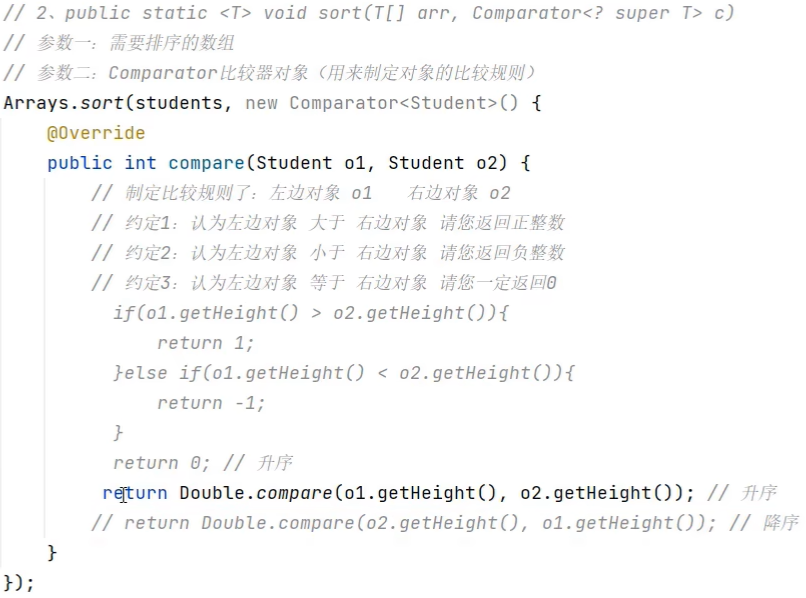Image resolution: width=806 pixels, height=598 pixels.
Task: Click the @Override annotation
Action: [95, 133]
